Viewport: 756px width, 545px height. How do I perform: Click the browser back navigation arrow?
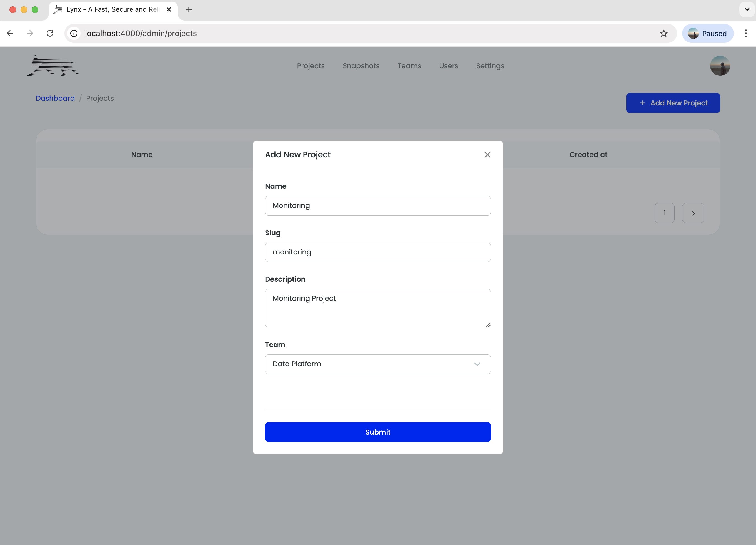tap(10, 33)
